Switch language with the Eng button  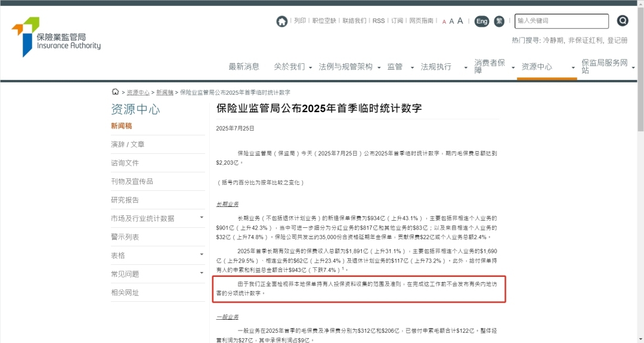click(482, 21)
